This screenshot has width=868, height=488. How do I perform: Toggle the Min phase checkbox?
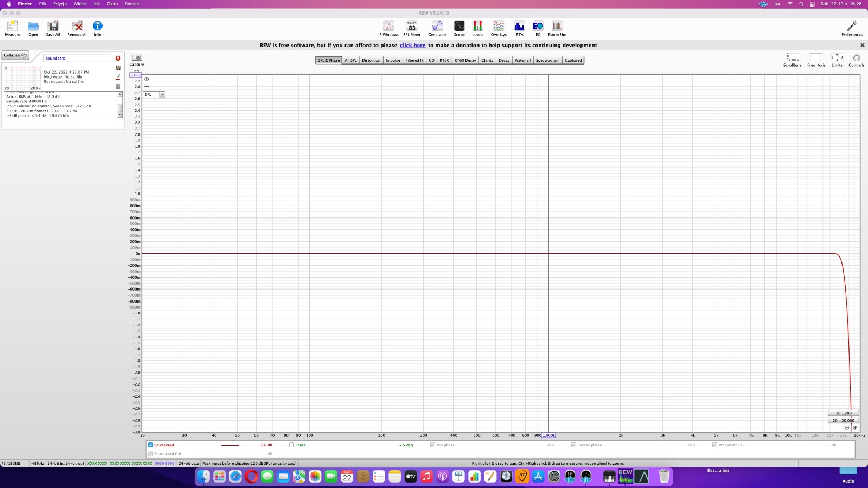click(x=432, y=445)
